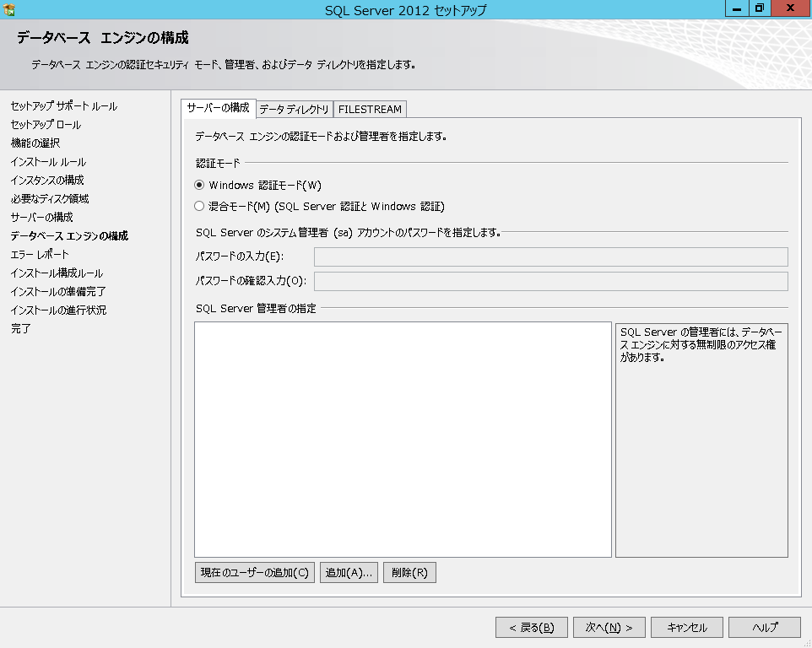Viewport: 812px width, 648px height.
Task: Click the パスワードの確認入力(O) field
Action: click(551, 281)
